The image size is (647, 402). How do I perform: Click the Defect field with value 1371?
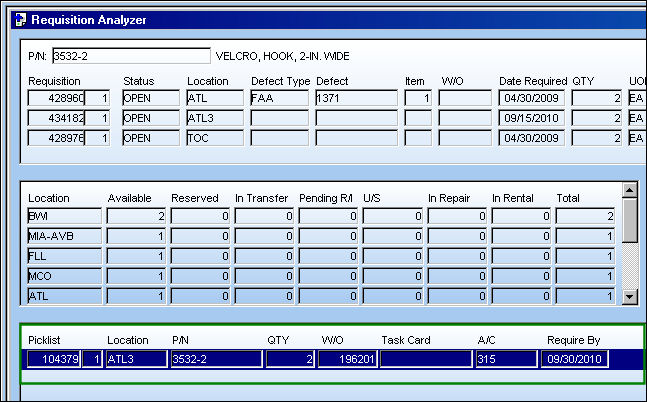357,98
